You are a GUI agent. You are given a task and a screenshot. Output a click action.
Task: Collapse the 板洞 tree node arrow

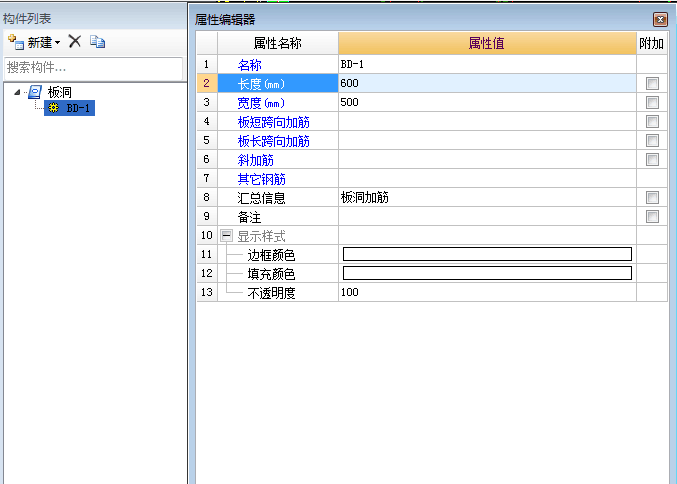click(x=17, y=92)
